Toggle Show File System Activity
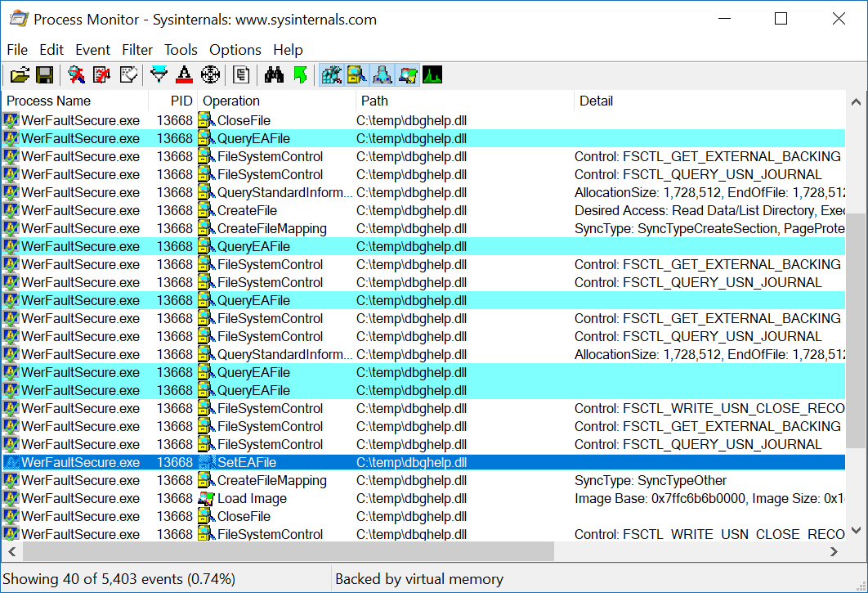The height and width of the screenshot is (593, 868). point(356,75)
